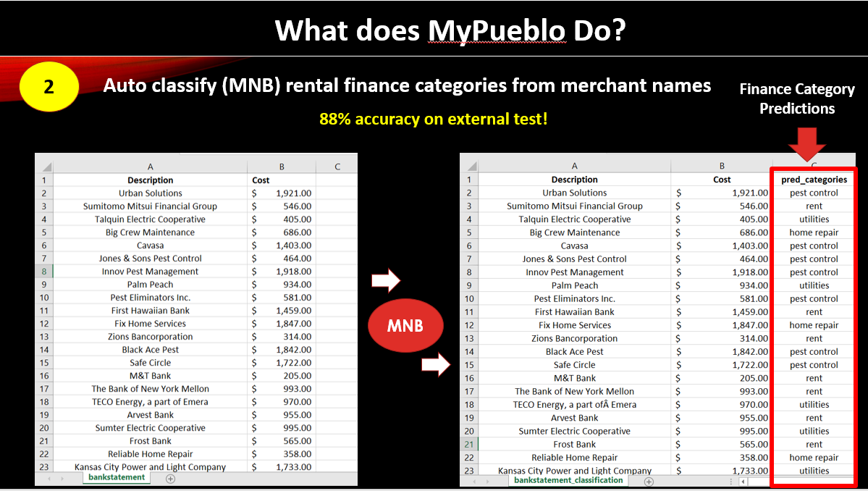
Task: Select column B header in classification sheet
Action: click(x=721, y=166)
